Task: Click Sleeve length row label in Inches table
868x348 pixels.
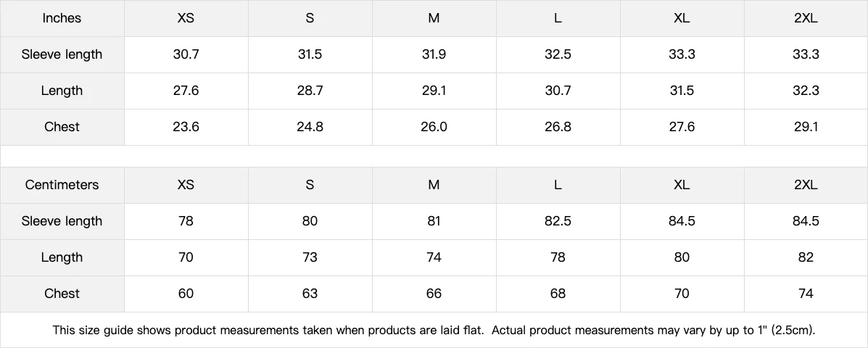Action: click(62, 54)
